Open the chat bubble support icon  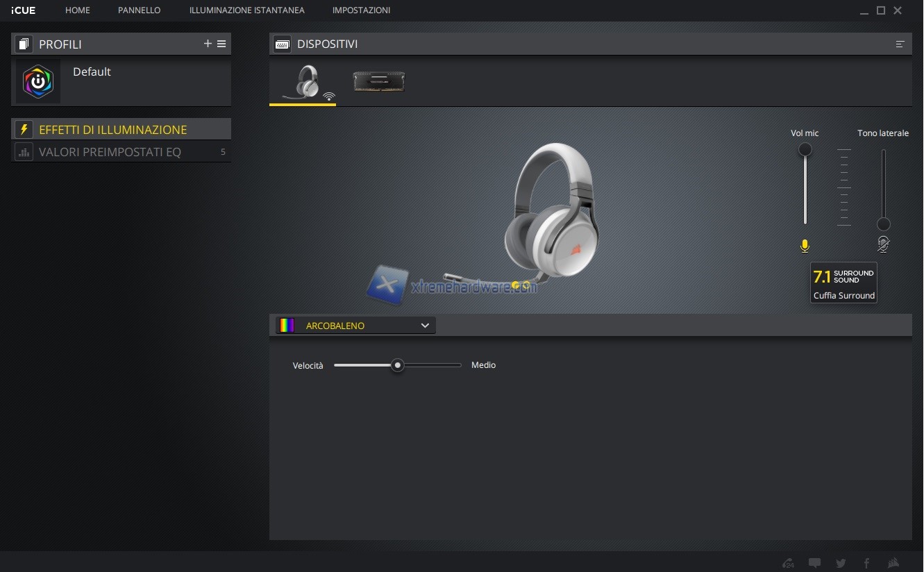pyautogui.click(x=814, y=563)
